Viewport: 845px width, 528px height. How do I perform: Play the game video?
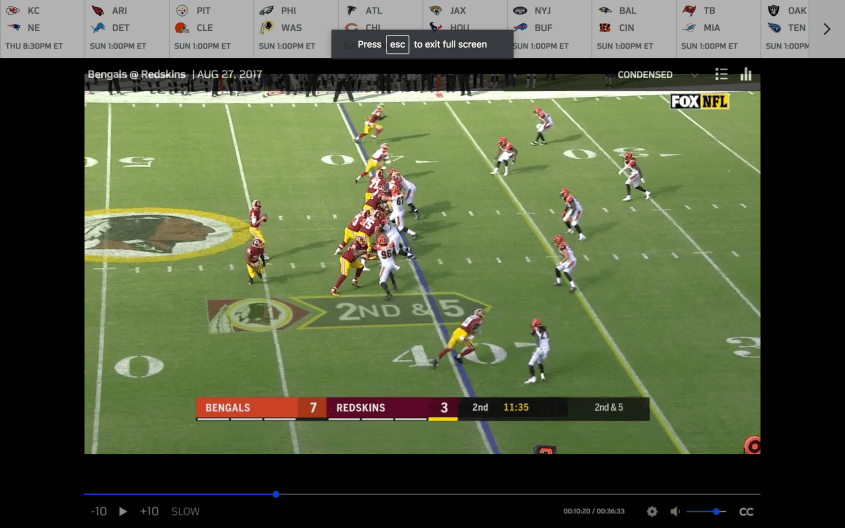(x=123, y=511)
